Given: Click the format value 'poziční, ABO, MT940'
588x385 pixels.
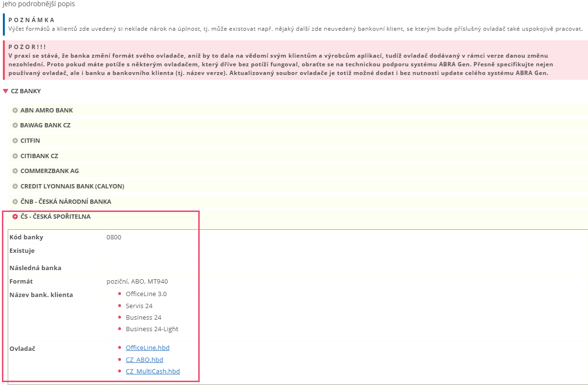Looking at the screenshot, I should click(137, 282).
